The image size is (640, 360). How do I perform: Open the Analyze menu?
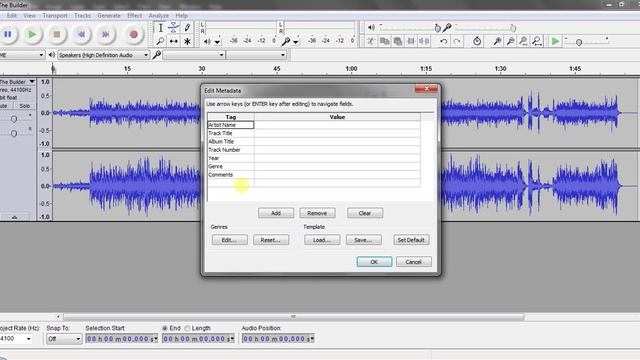point(159,16)
